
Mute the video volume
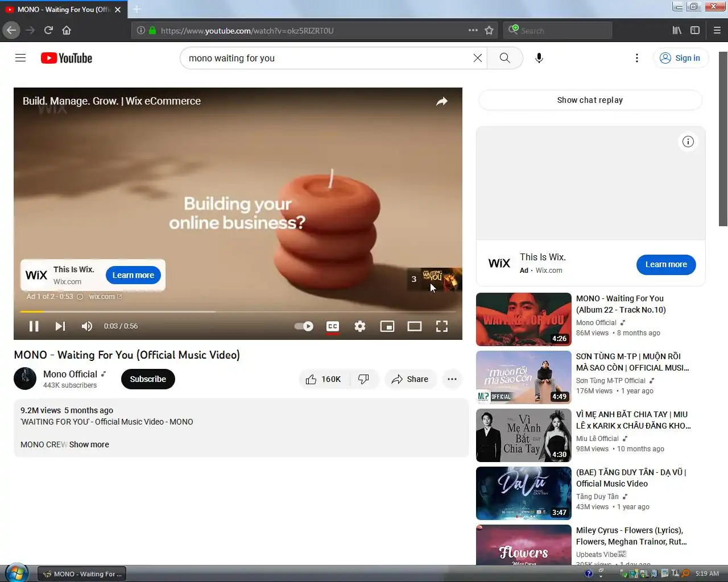pos(87,326)
